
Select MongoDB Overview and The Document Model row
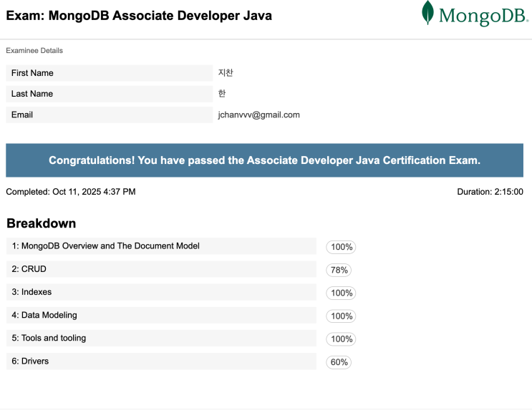[x=161, y=246]
